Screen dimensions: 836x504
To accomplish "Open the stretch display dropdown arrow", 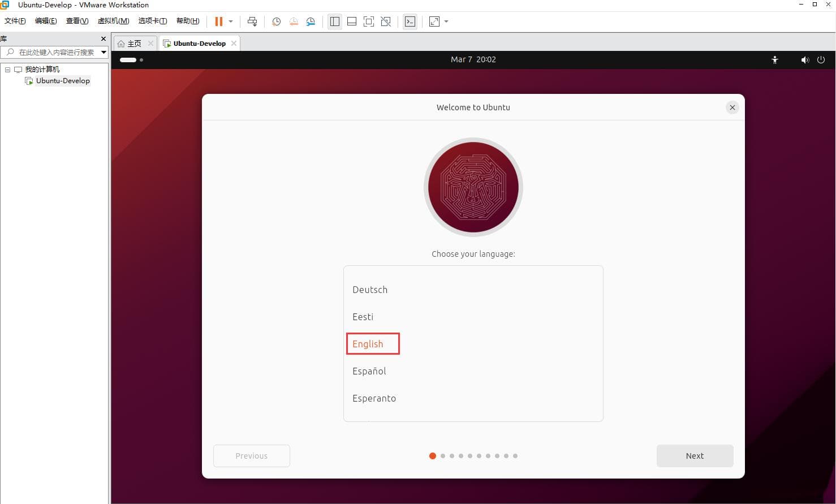I will pos(446,21).
